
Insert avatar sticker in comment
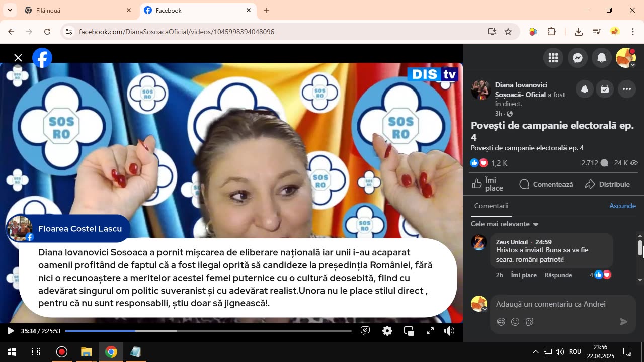click(501, 322)
